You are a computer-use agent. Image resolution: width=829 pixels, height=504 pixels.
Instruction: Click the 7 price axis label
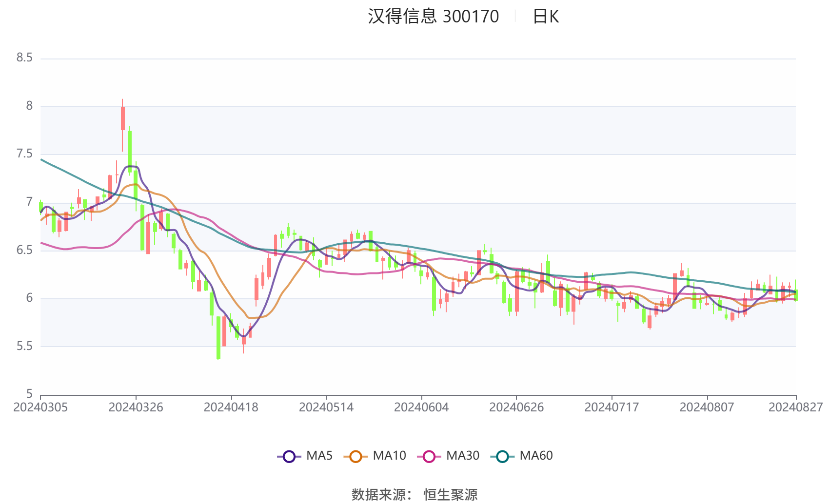click(30, 202)
